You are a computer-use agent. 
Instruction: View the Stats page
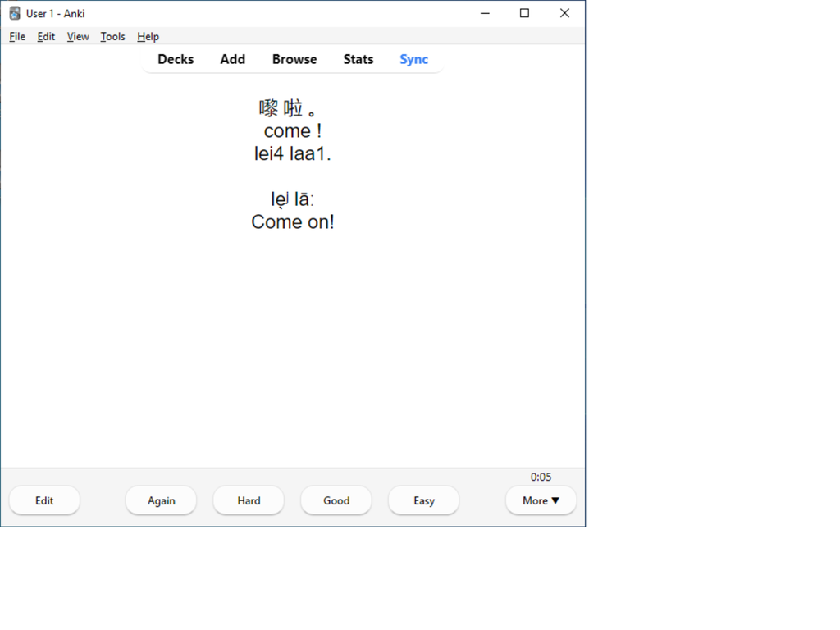tap(358, 59)
